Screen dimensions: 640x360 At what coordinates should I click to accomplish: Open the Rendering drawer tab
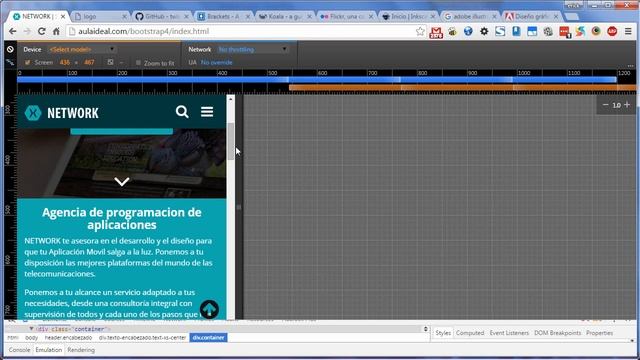click(x=81, y=350)
